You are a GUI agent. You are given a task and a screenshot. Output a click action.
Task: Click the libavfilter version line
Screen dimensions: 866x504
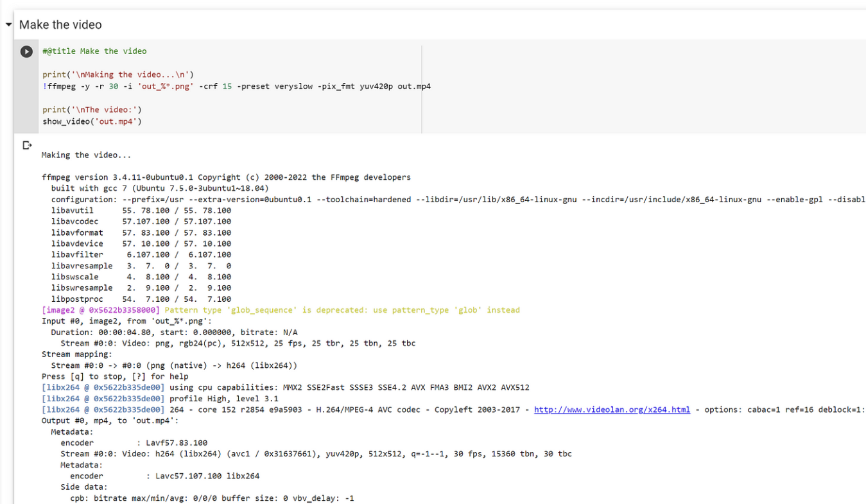pos(141,255)
